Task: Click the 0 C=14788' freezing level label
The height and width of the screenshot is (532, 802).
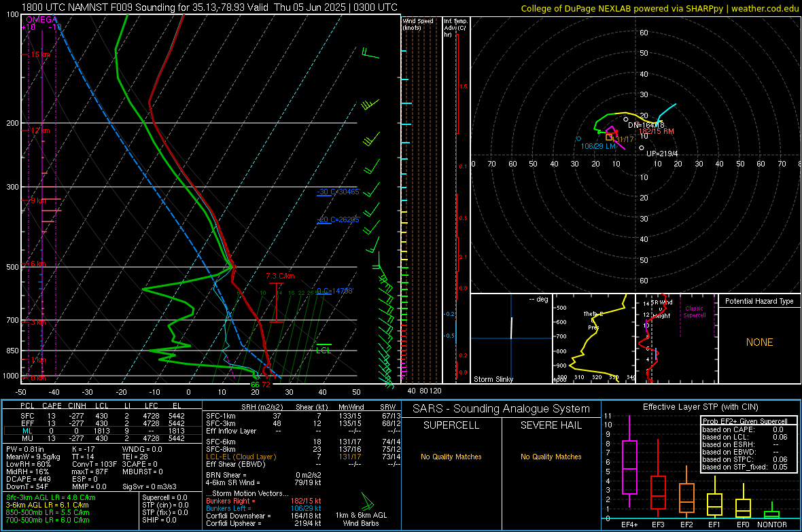Action: click(x=335, y=291)
